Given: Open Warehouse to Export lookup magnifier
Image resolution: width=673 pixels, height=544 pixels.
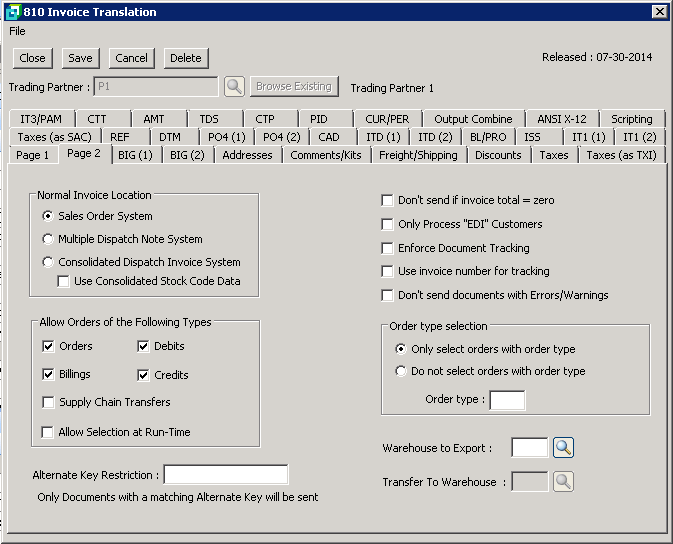Looking at the screenshot, I should coord(563,448).
